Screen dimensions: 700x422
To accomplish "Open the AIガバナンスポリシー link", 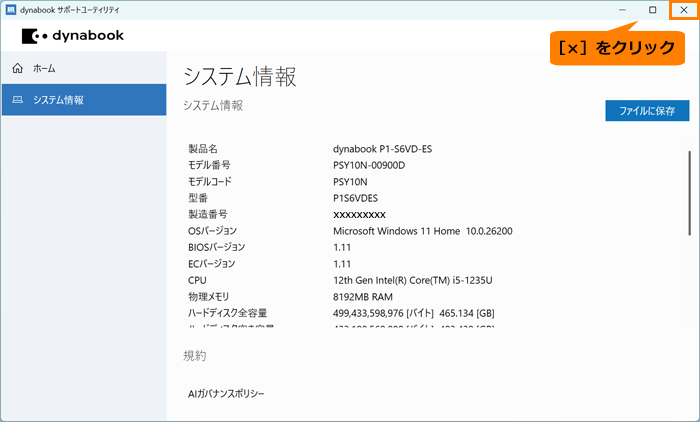I will 227,394.
